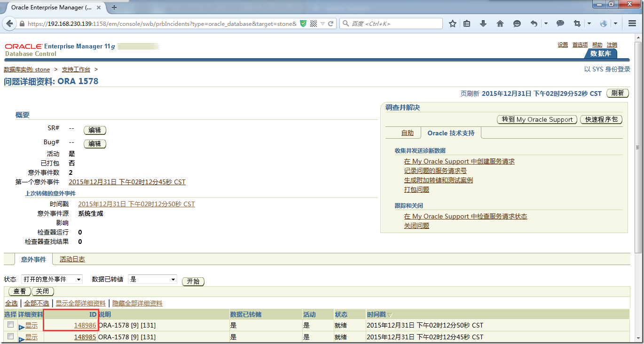Click the green shield security icon
Viewport: 644px width, 344px height.
[304, 23]
